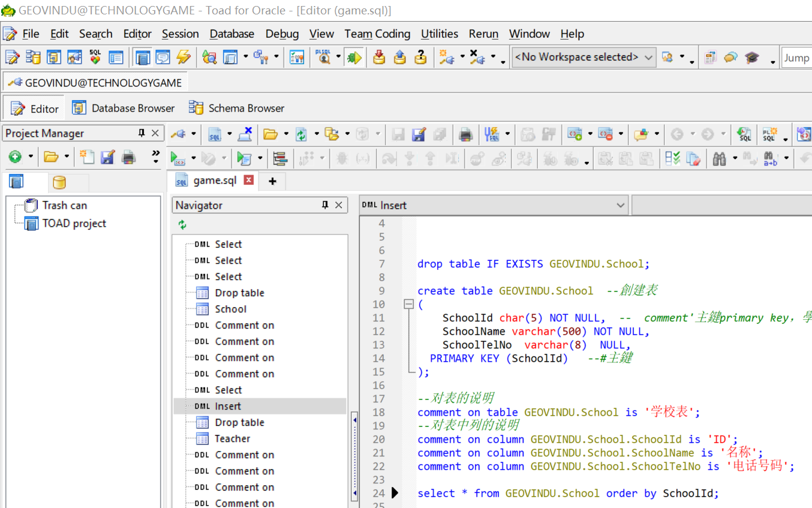
Task: Click the lightning bolt automation icon
Action: click(x=184, y=57)
